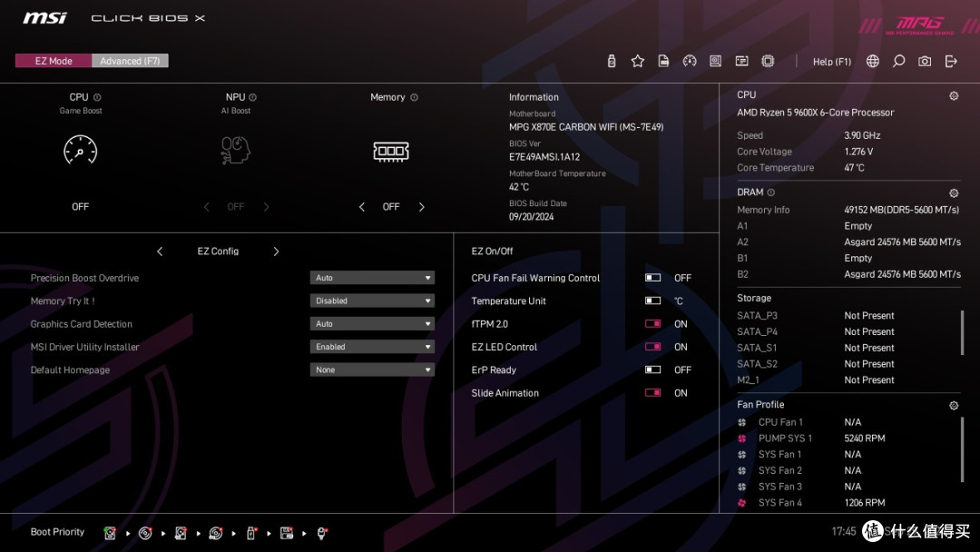Open the search magnifier icon

pyautogui.click(x=898, y=61)
